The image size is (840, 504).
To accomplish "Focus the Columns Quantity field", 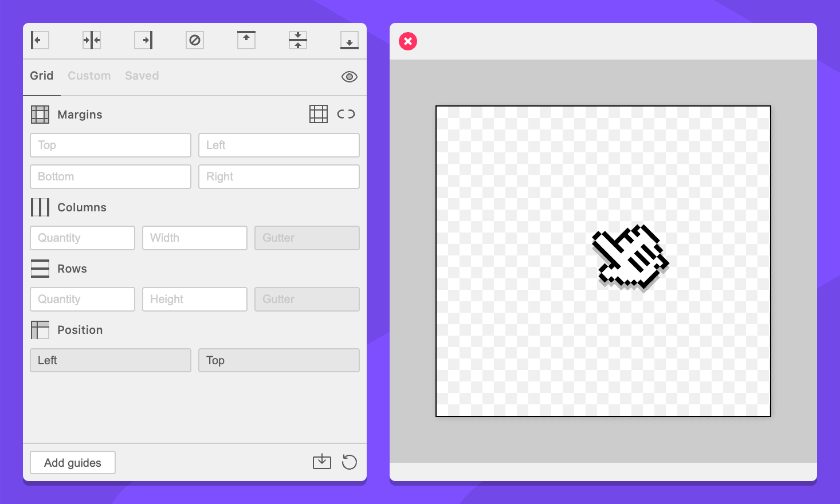I will (x=83, y=238).
